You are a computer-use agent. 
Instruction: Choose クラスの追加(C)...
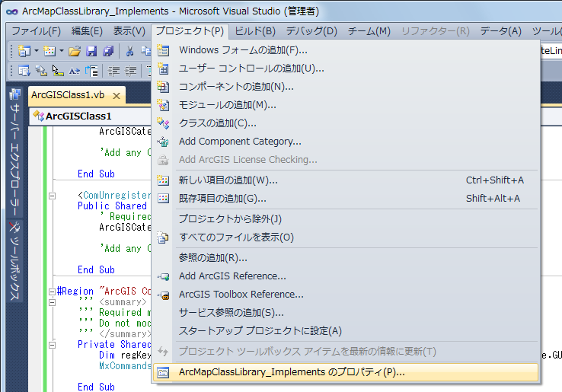point(346,123)
